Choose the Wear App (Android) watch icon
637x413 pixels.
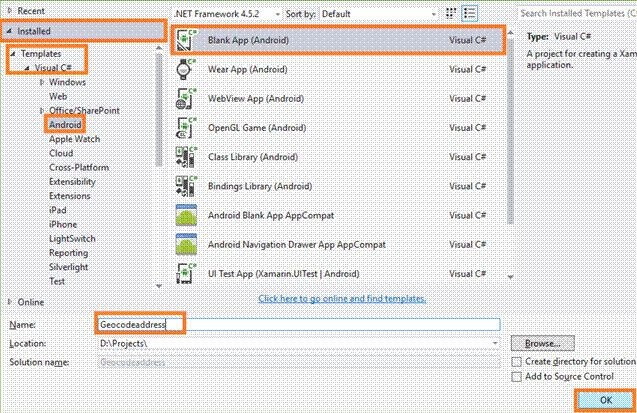[186, 69]
